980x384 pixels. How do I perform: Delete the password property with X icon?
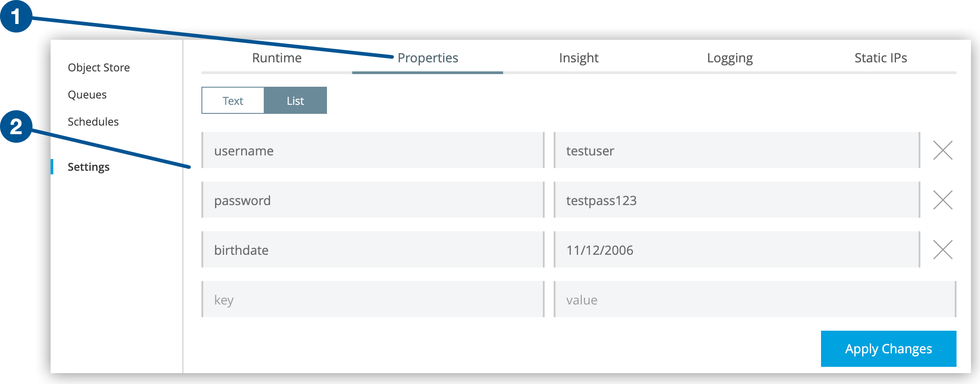[943, 200]
